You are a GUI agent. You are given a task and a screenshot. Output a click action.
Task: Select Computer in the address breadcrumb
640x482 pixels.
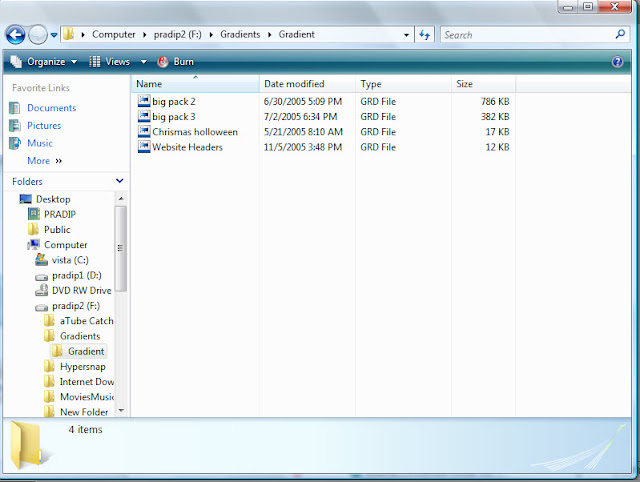tap(113, 34)
